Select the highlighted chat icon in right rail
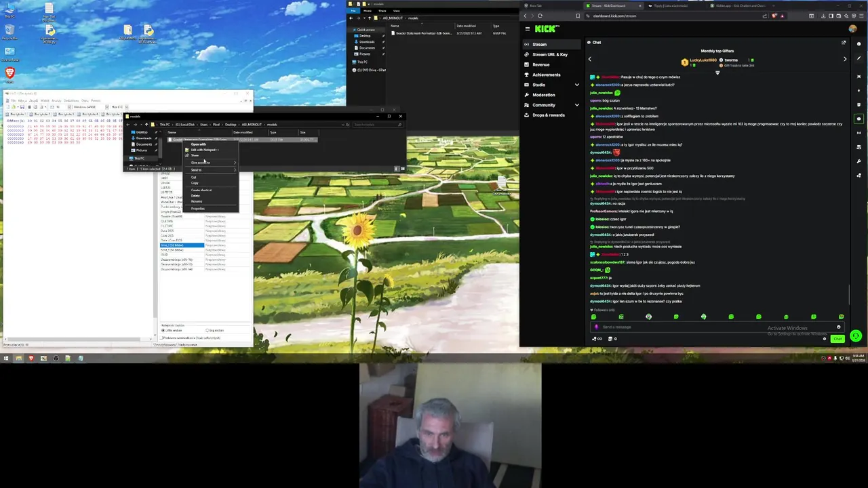868x488 pixels. click(x=859, y=119)
